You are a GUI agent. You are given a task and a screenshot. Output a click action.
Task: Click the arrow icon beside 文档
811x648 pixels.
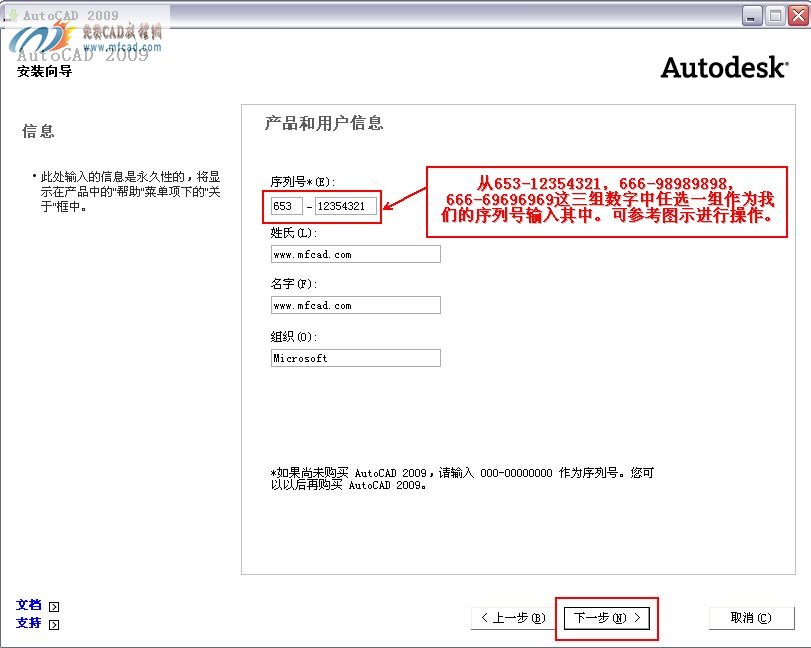pos(54,607)
